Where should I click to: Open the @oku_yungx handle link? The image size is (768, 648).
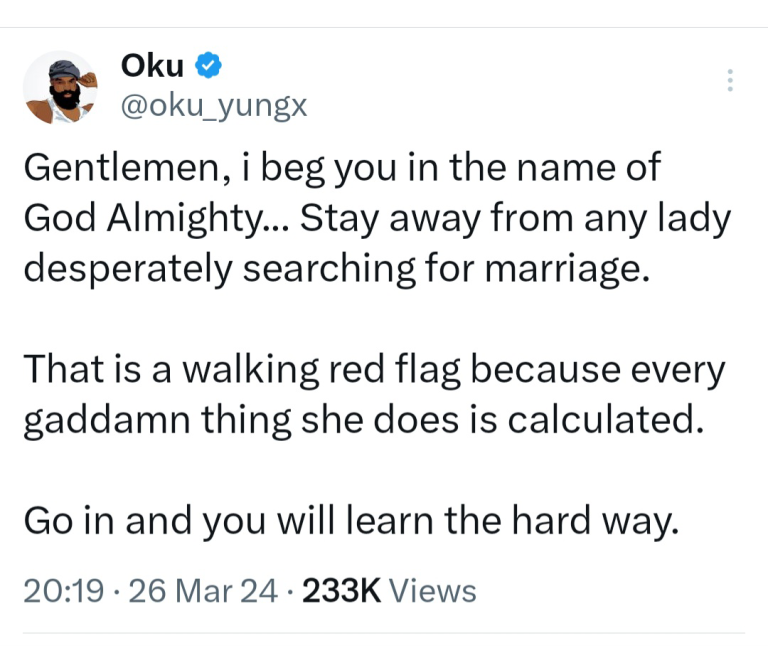point(213,105)
